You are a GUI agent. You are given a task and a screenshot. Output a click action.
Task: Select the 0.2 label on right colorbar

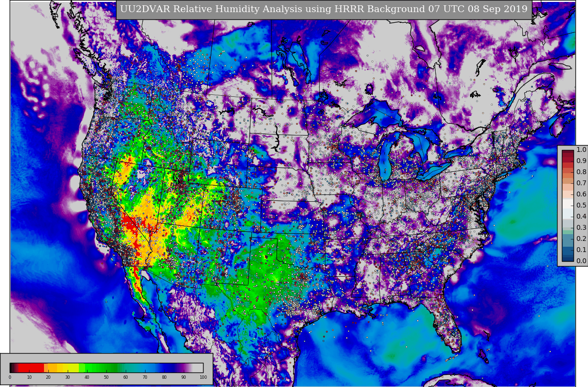point(581,239)
